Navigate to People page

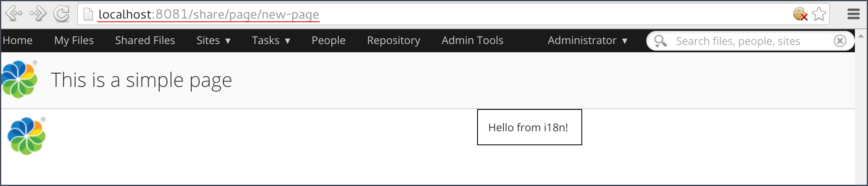click(x=328, y=40)
